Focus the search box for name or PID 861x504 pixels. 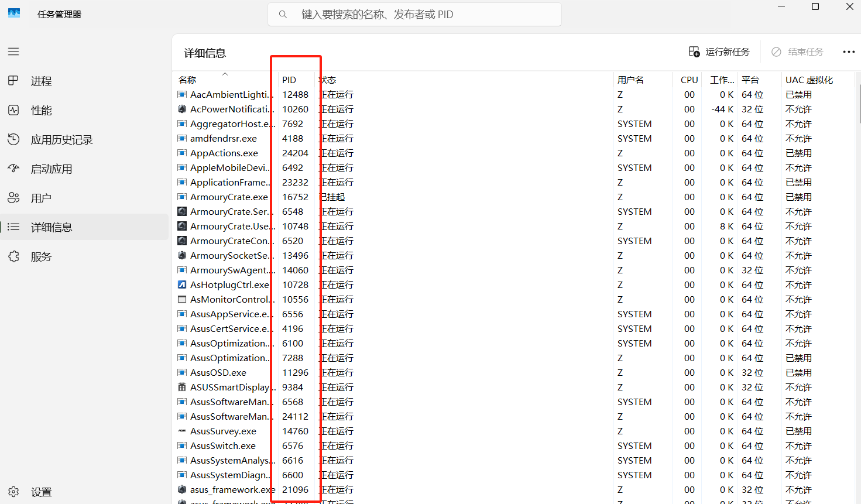click(414, 15)
